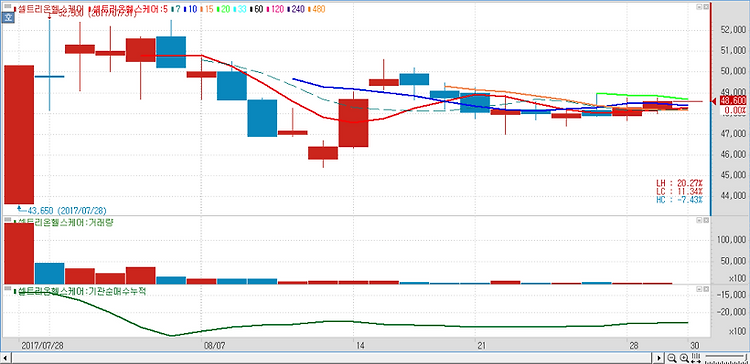Click the 14 date axis label
750x364 pixels.
coord(360,345)
